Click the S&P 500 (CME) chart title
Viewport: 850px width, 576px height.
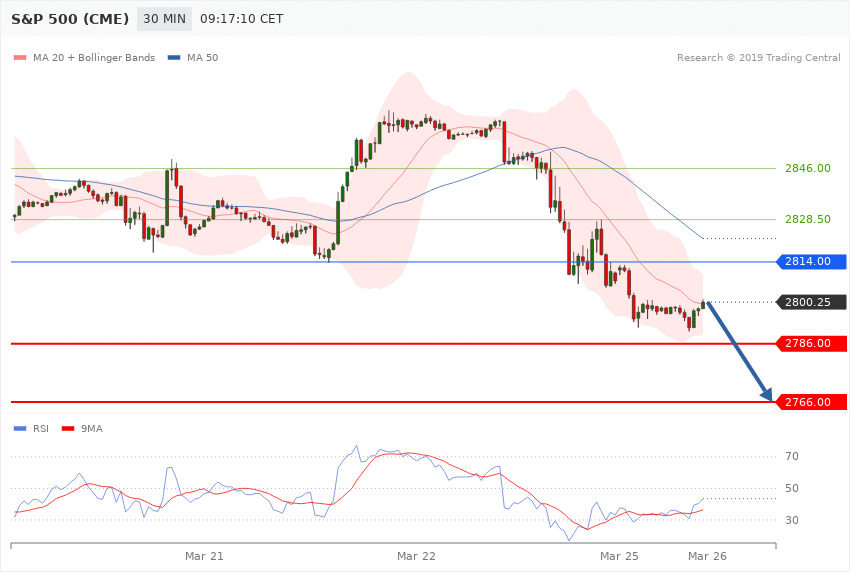pyautogui.click(x=70, y=19)
